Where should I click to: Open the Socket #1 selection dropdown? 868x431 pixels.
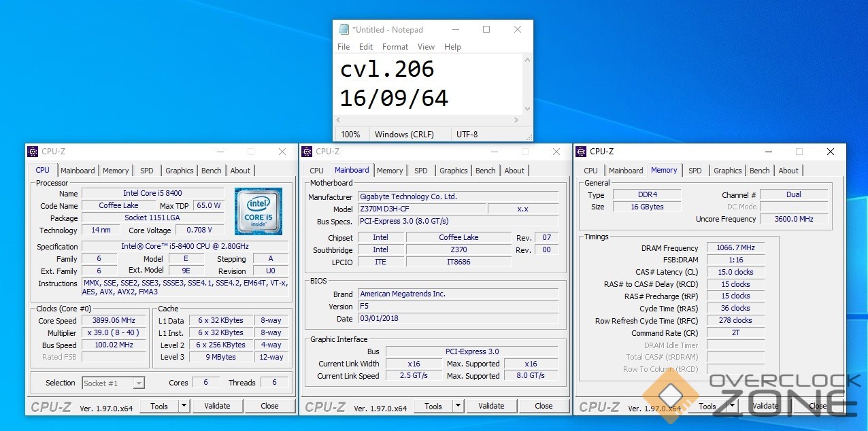[x=138, y=383]
